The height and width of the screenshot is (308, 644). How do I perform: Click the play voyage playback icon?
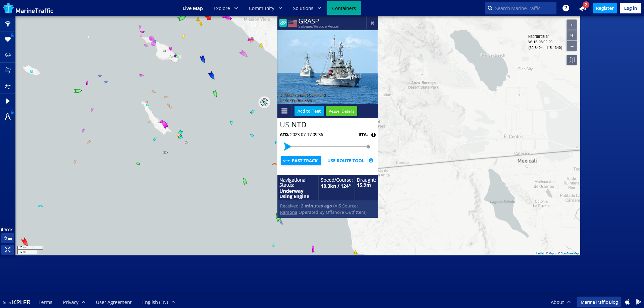(x=8, y=101)
